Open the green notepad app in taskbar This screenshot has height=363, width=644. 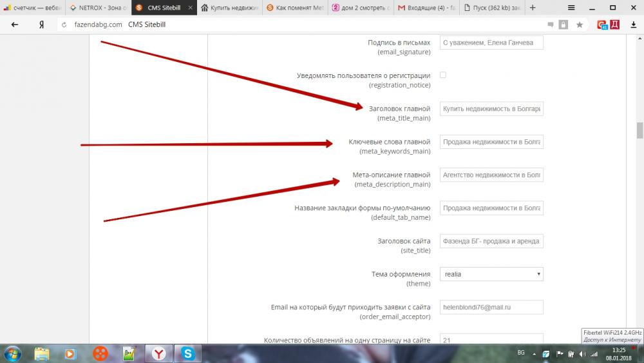tap(129, 353)
